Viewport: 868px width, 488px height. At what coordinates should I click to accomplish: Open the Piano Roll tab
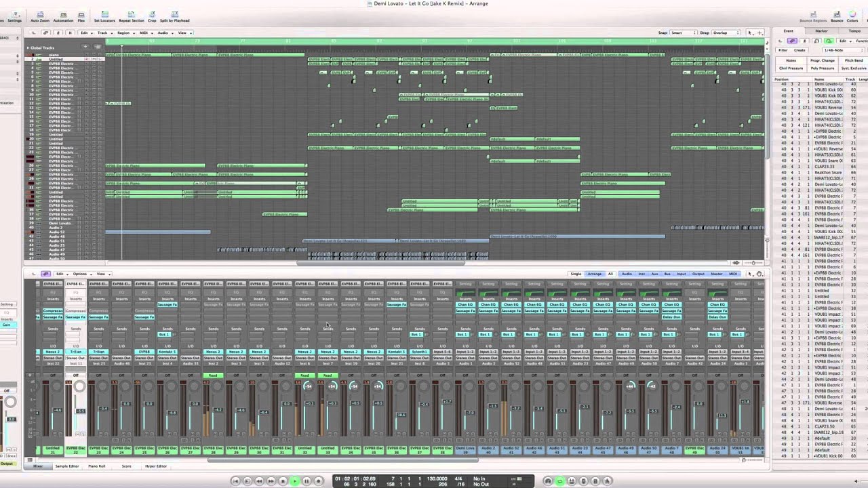(x=97, y=466)
